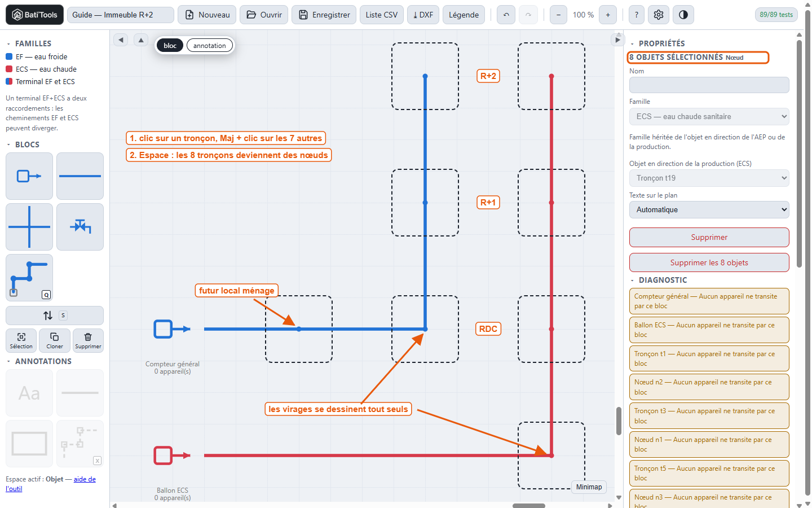Collapse the left panel arrow
The image size is (812, 508).
click(x=121, y=40)
